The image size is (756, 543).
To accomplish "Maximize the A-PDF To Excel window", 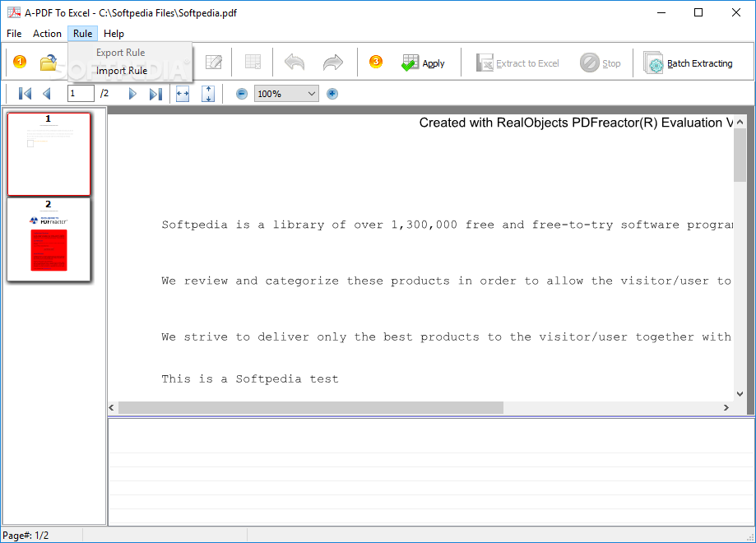I will pos(698,12).
